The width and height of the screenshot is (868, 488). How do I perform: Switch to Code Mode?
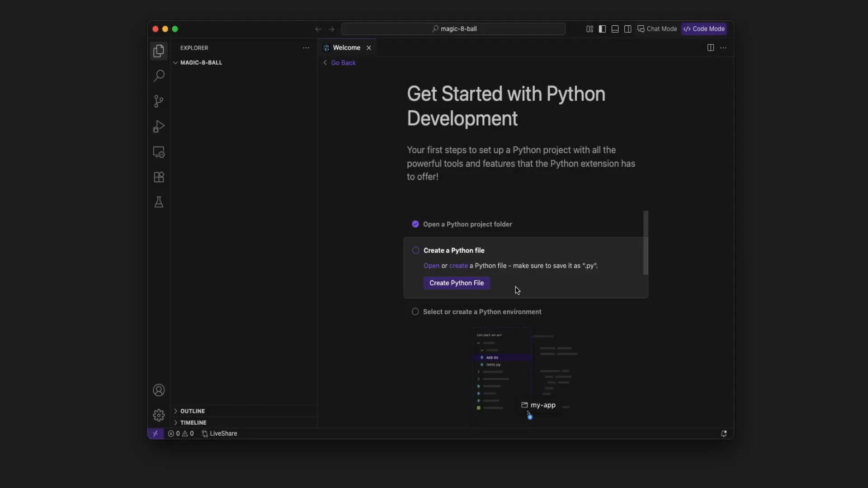tap(704, 29)
